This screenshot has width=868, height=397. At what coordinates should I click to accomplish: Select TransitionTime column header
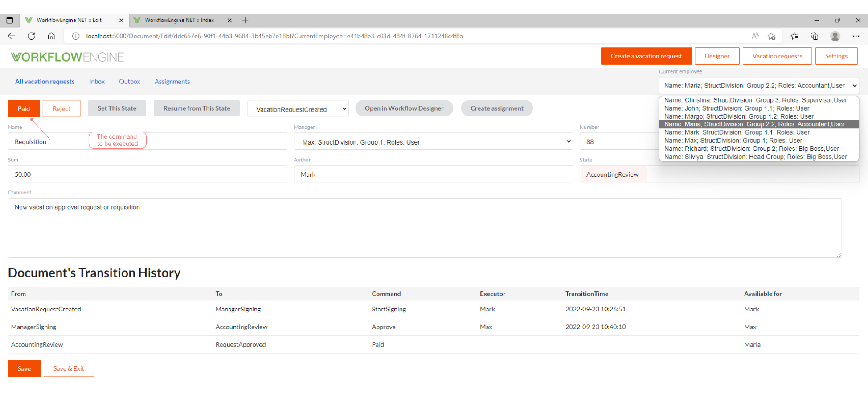click(586, 294)
